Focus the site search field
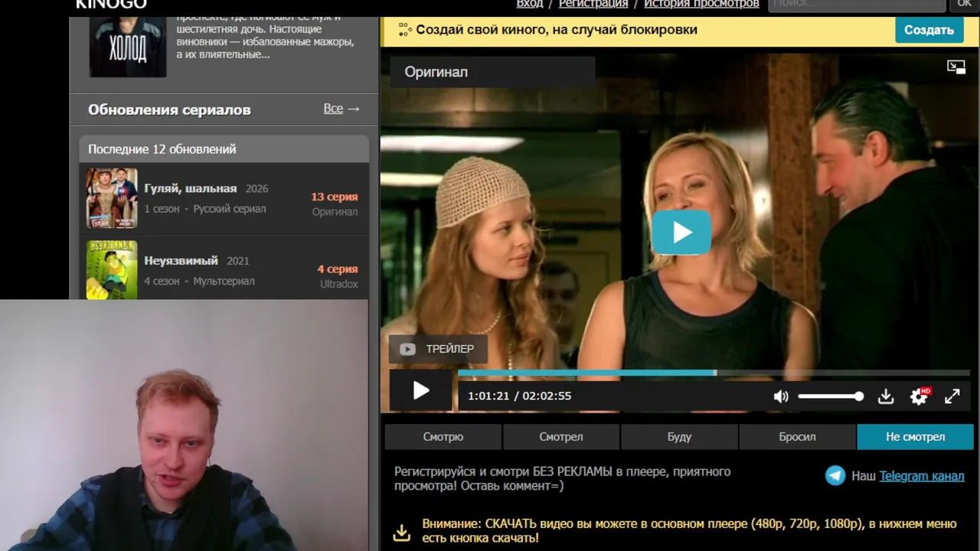Screen dimensions: 980x551 [x=857, y=5]
